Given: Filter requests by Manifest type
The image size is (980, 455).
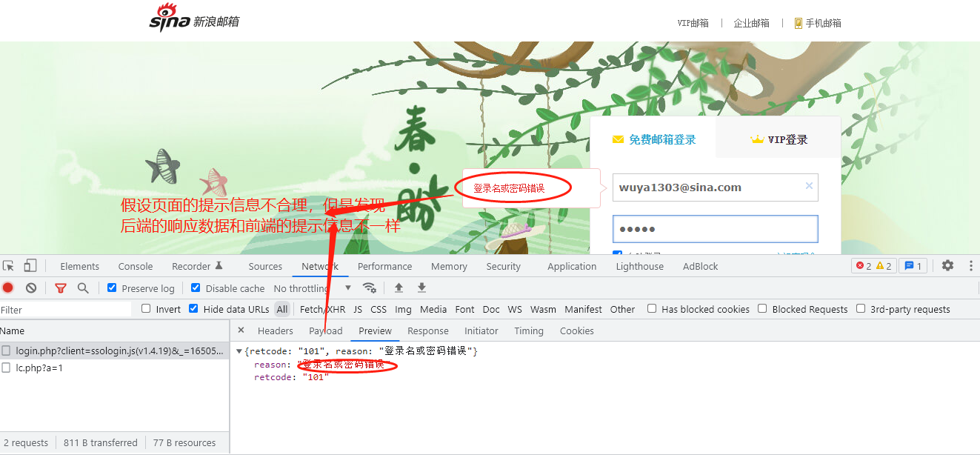Looking at the screenshot, I should click(584, 309).
